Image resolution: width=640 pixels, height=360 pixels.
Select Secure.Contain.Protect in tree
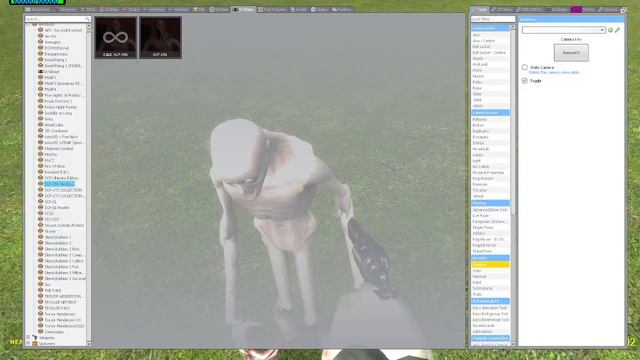pos(64,225)
